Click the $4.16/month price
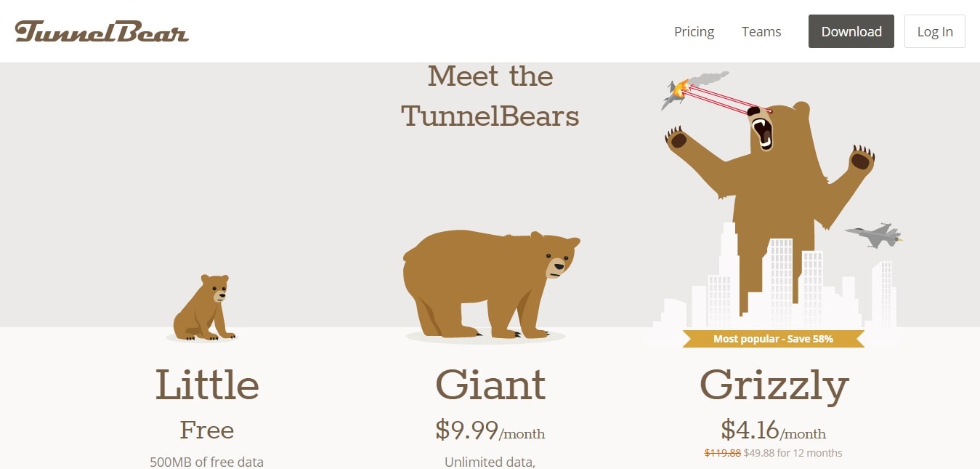 [774, 430]
